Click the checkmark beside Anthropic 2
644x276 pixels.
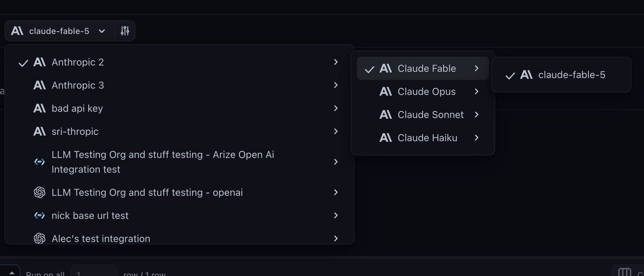[x=23, y=63]
